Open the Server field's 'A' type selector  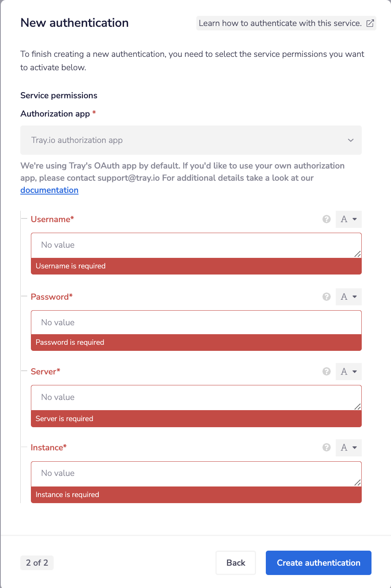click(x=348, y=371)
